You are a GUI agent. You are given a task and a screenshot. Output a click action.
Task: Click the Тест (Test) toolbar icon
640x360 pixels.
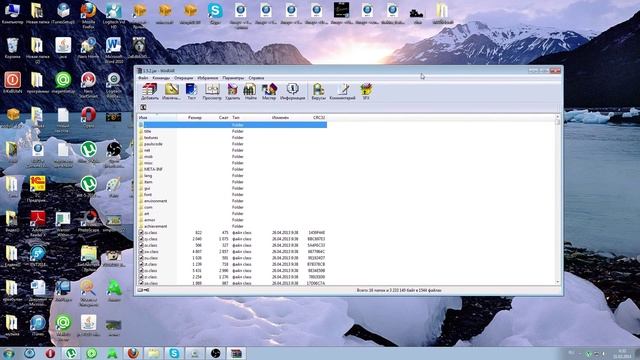click(x=191, y=91)
